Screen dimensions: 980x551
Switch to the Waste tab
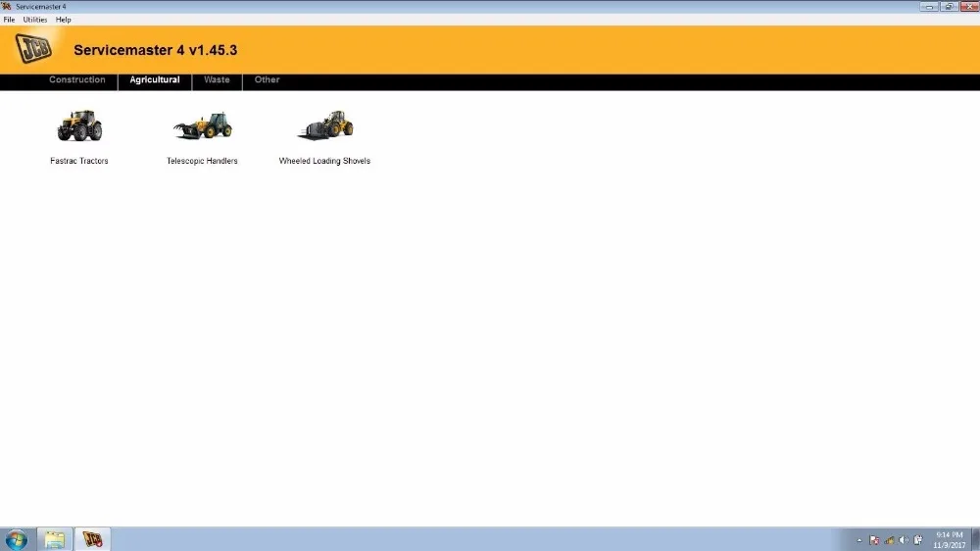click(217, 80)
